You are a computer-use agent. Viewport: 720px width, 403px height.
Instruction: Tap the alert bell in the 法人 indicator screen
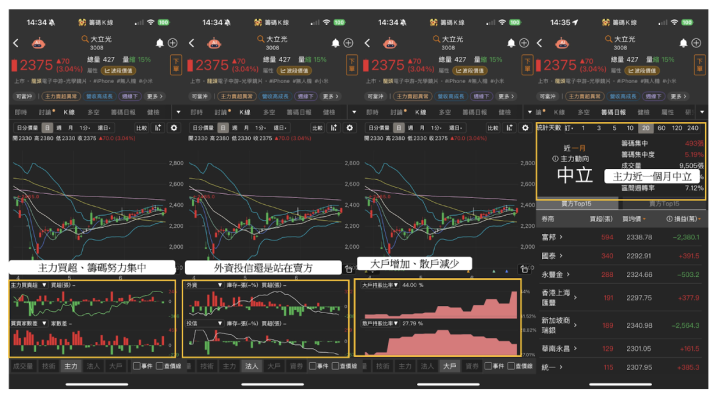point(335,43)
